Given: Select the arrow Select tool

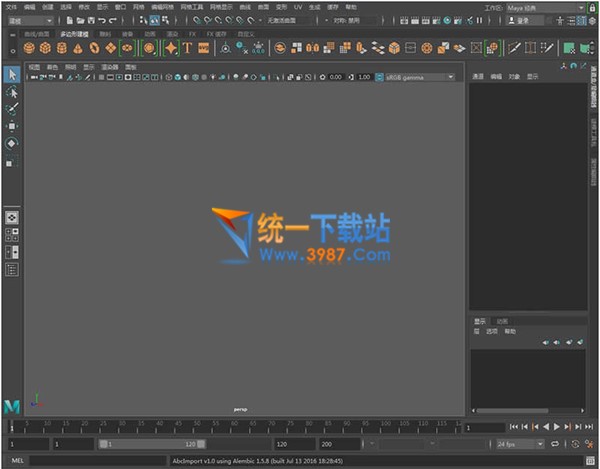Looking at the screenshot, I should click(x=12, y=75).
